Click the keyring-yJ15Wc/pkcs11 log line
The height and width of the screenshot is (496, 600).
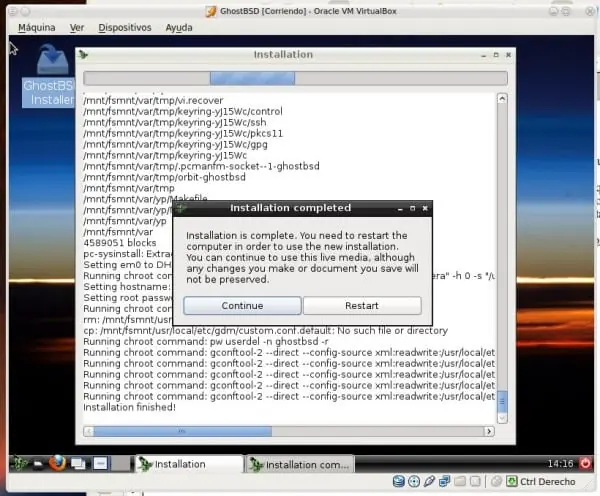pyautogui.click(x=183, y=134)
